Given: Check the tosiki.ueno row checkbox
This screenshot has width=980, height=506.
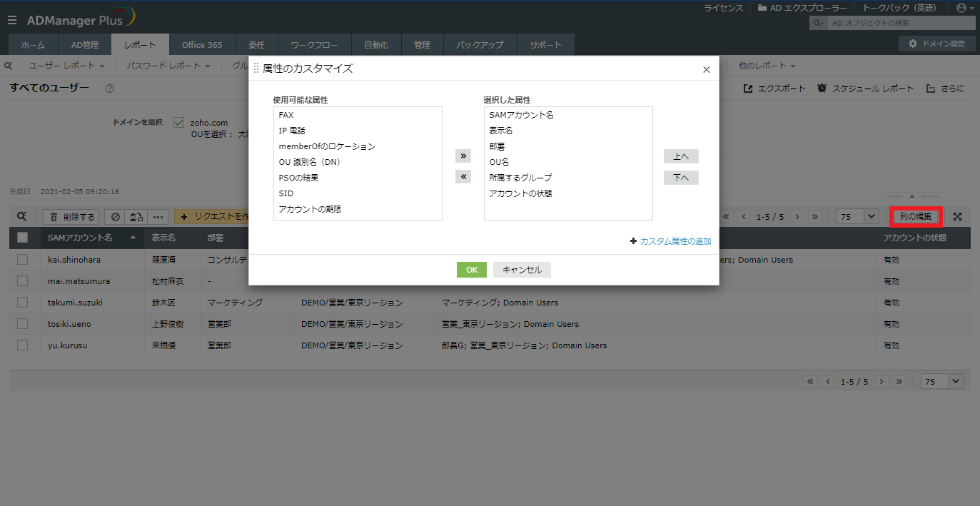Looking at the screenshot, I should click(x=22, y=324).
